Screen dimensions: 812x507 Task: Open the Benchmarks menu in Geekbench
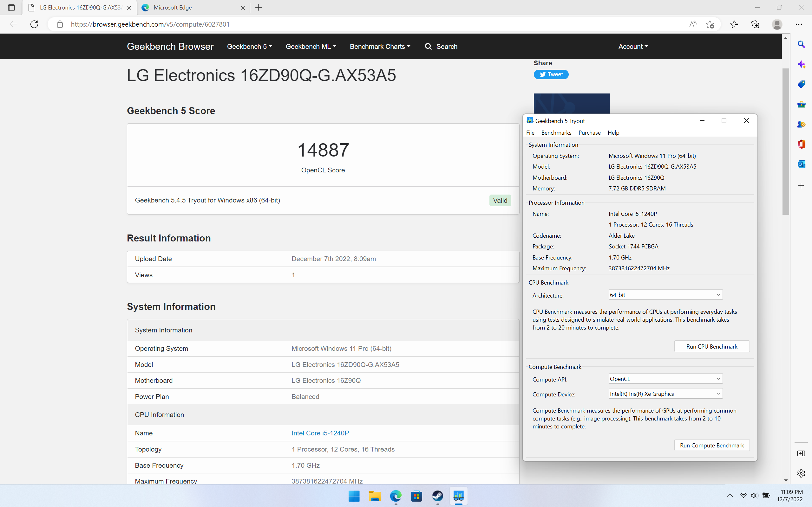[x=556, y=133]
